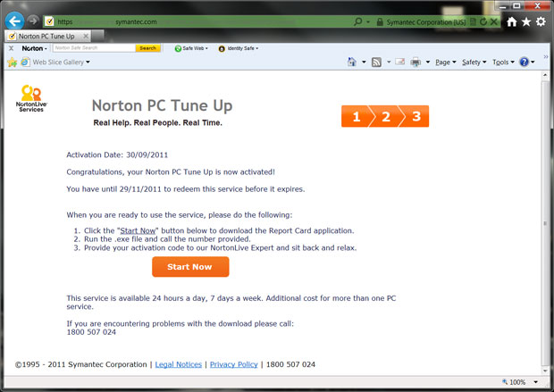Click the Read Mail icon
Screen dimensions: 554x392
[x=400, y=63]
